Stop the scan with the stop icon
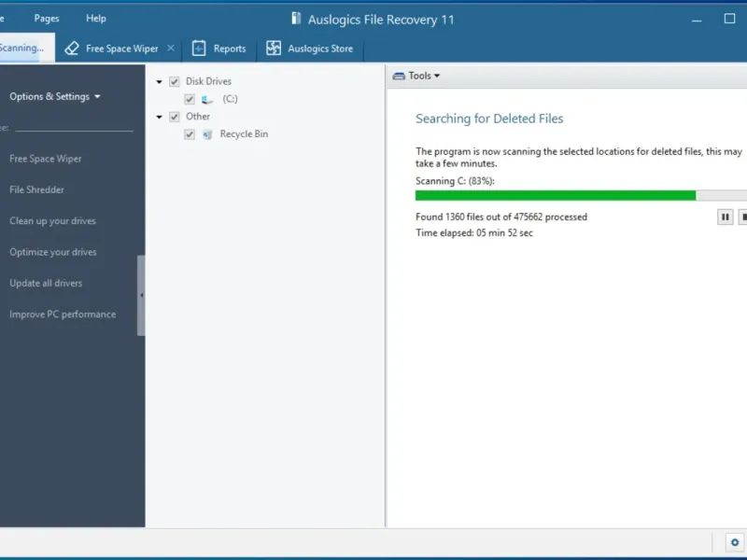Image resolution: width=747 pixels, height=560 pixels. point(743,217)
